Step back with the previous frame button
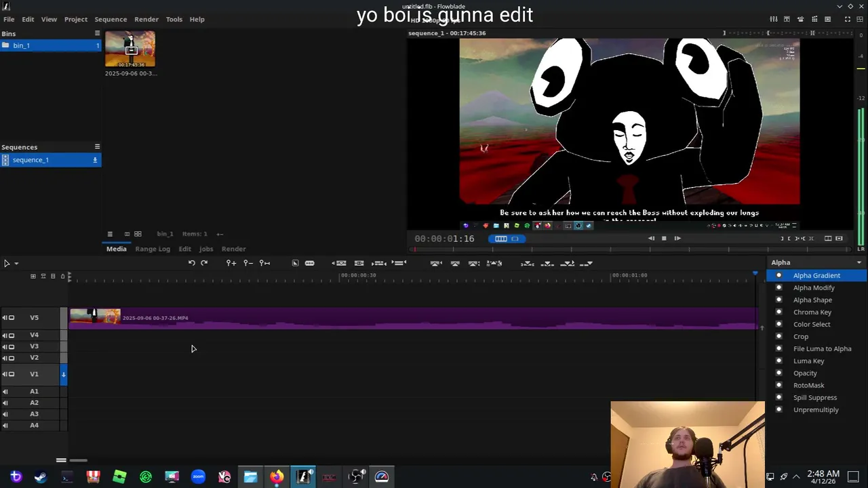 coord(651,239)
